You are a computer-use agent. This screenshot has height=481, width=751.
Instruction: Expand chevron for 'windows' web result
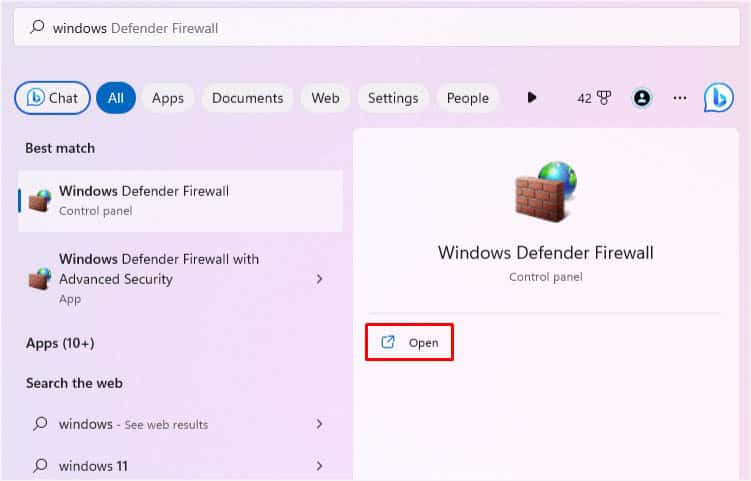[x=319, y=424]
